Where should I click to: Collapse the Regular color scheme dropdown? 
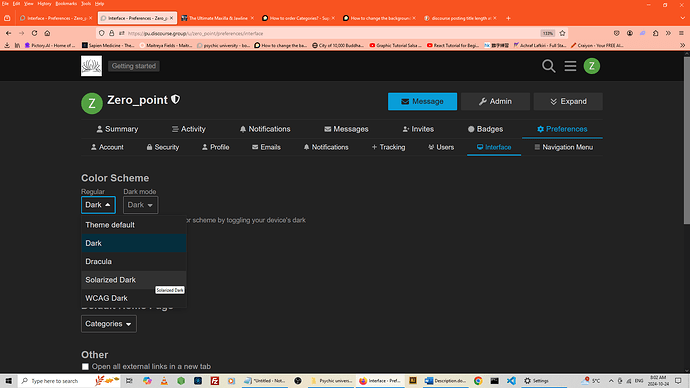(x=98, y=205)
